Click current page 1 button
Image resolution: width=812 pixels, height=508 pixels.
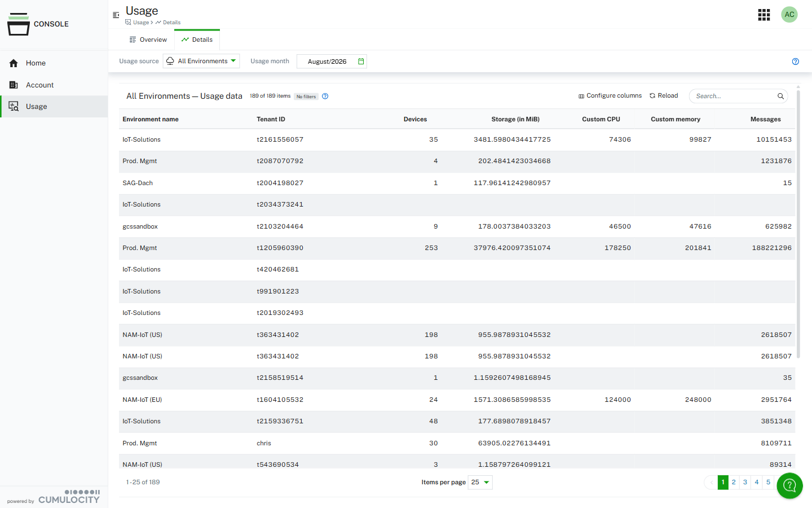pos(723,482)
